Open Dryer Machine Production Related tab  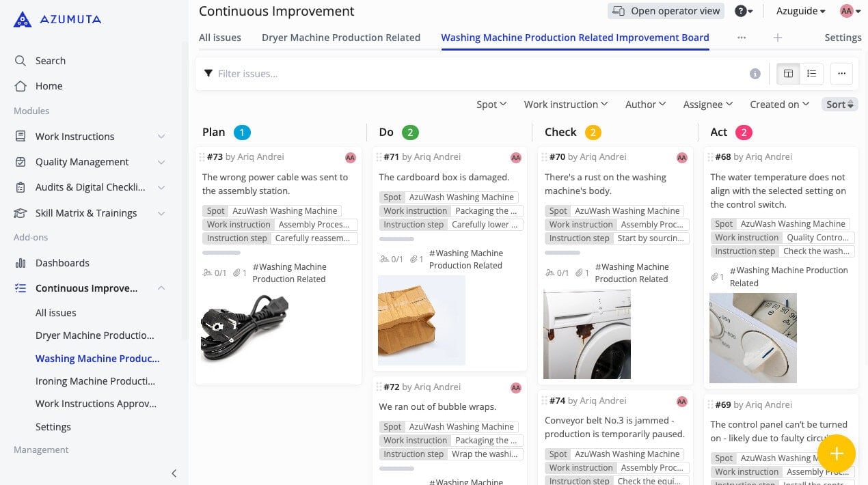pyautogui.click(x=340, y=38)
